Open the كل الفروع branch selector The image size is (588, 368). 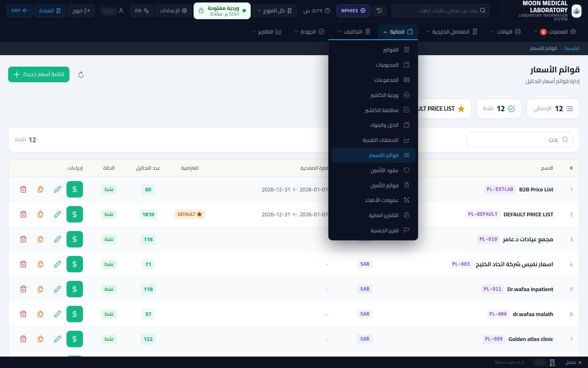pos(274,11)
